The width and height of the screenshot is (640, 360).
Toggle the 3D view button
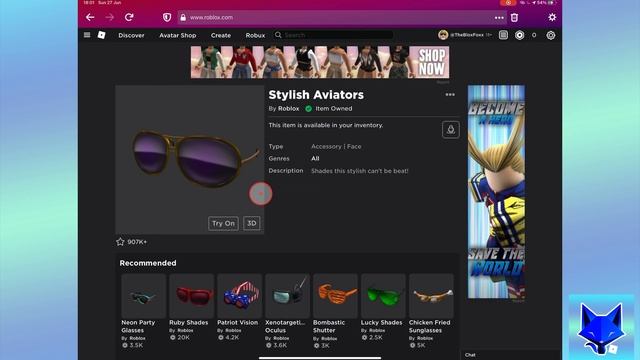252,223
